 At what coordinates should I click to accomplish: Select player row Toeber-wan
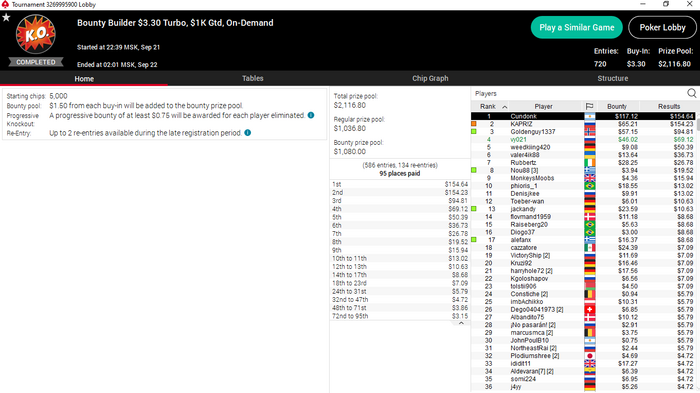point(583,201)
